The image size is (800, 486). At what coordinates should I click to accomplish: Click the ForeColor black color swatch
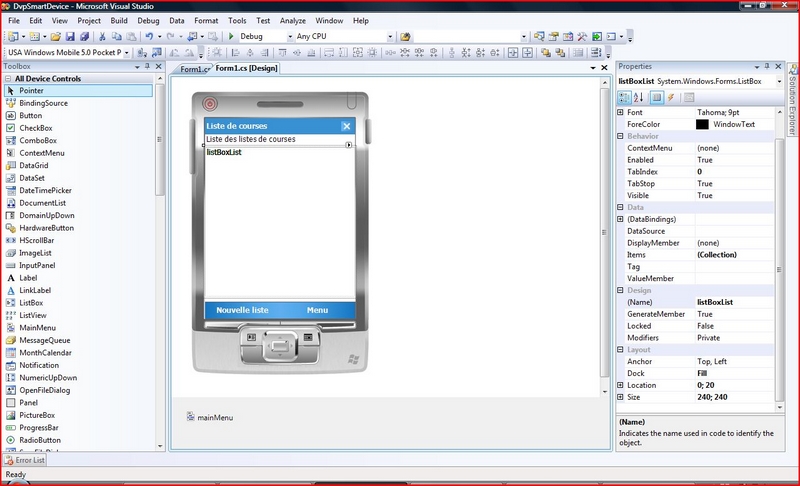click(703, 124)
